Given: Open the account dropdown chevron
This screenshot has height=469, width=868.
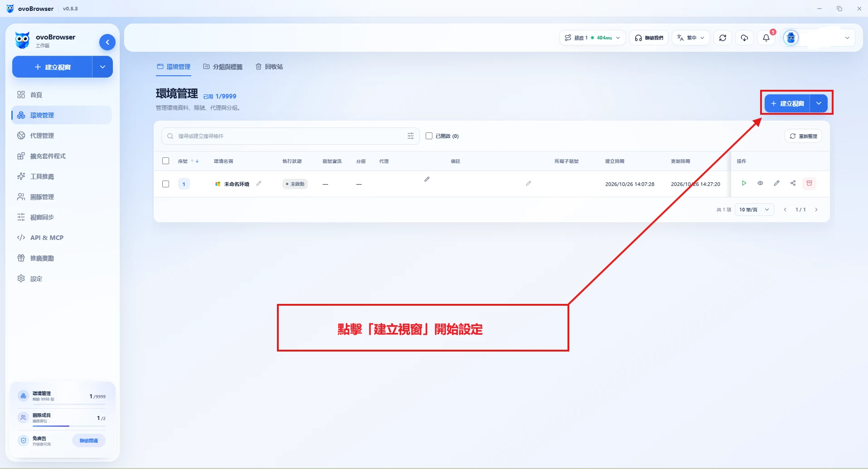Looking at the screenshot, I should [847, 38].
